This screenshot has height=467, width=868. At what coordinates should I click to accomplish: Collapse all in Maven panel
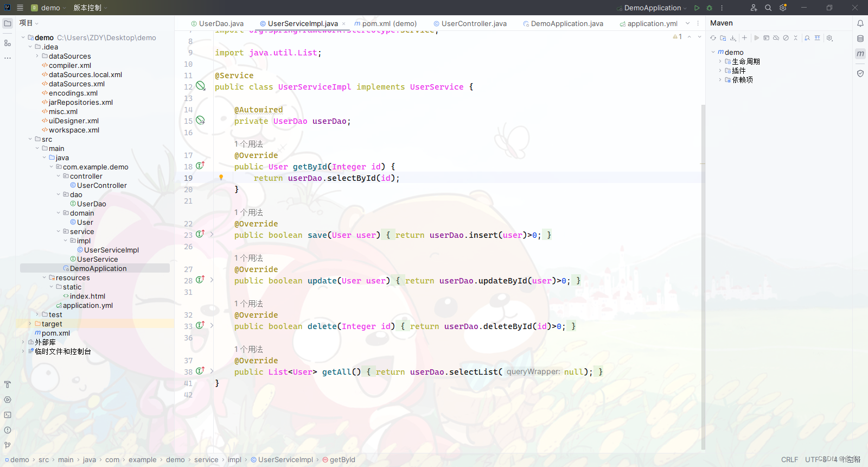[x=796, y=38]
